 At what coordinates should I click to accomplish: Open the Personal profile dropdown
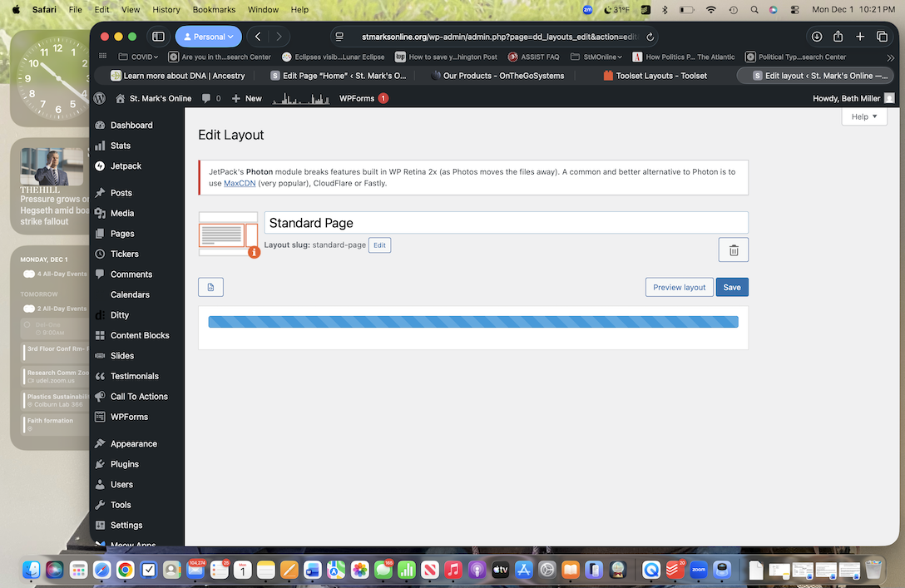coord(208,37)
